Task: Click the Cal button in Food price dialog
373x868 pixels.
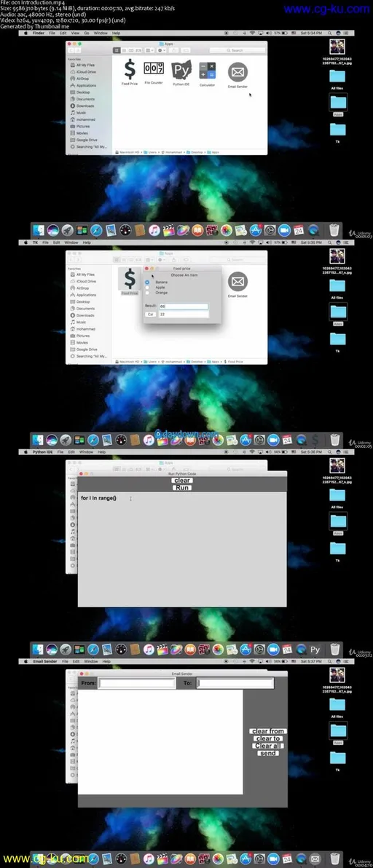Action: point(150,314)
